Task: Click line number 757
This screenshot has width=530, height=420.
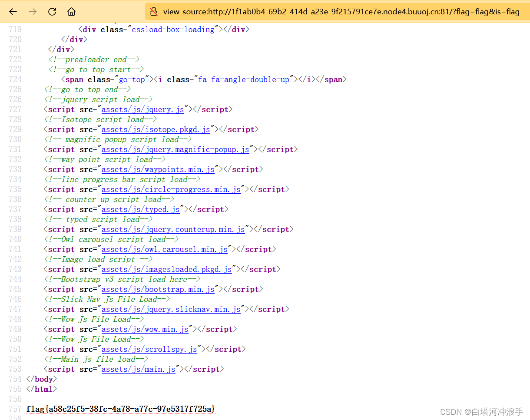Action: (x=15, y=409)
